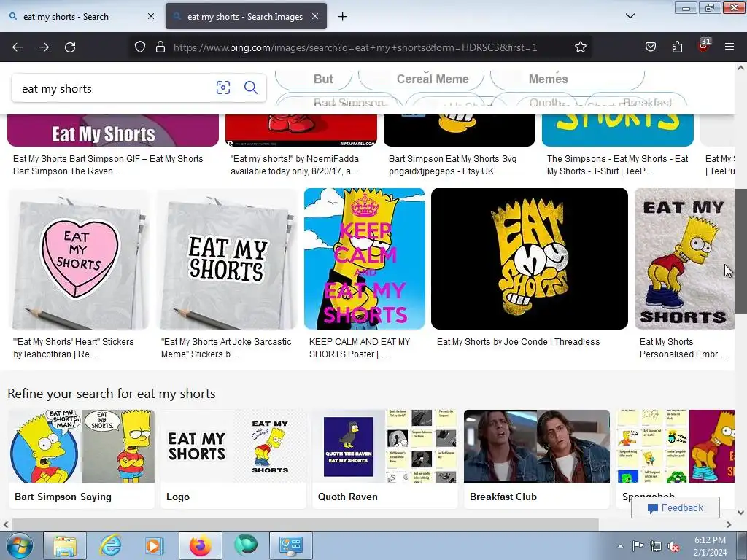The width and height of the screenshot is (747, 560).
Task: Open '"Eat my shorts!" by NoemiFadda' result link
Action: coord(295,165)
